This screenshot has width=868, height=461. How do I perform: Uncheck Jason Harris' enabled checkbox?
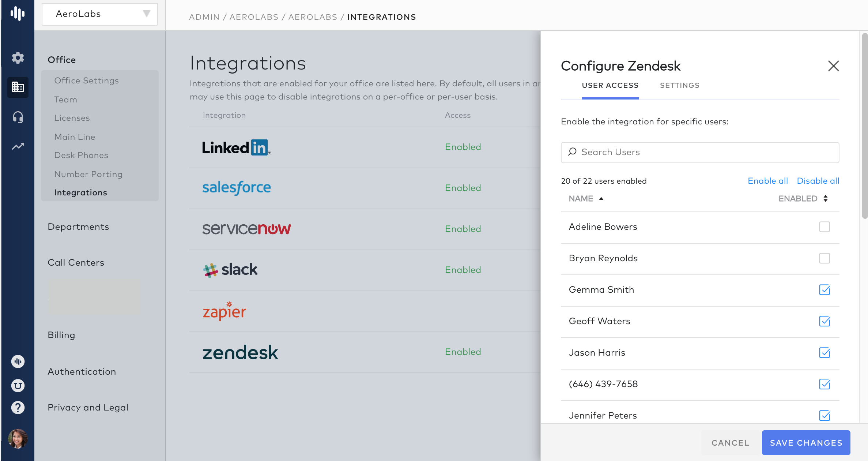click(824, 353)
